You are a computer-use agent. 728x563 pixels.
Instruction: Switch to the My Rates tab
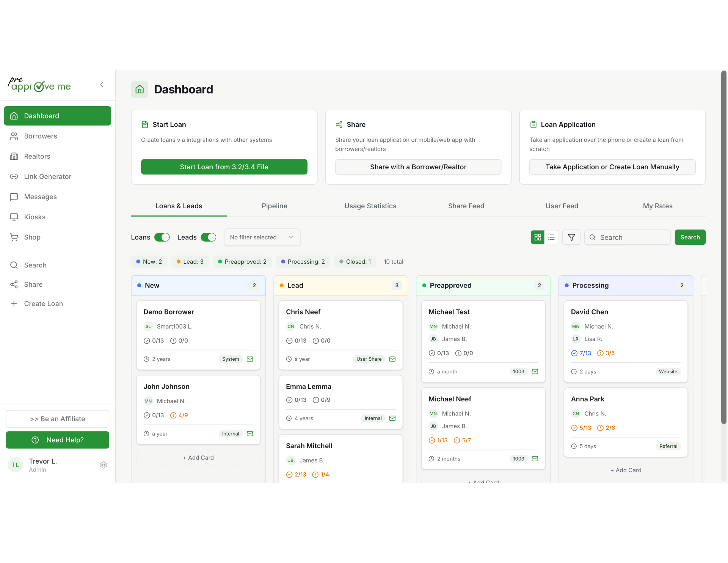tap(658, 206)
